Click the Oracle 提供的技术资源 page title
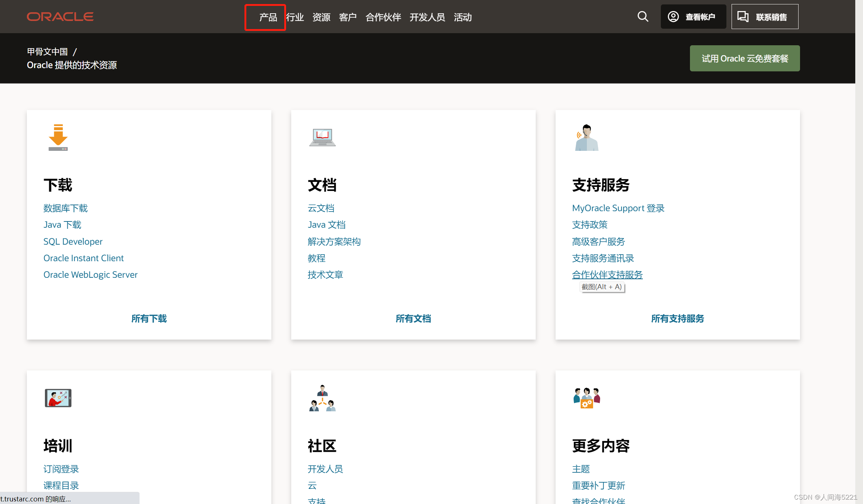 pos(72,65)
